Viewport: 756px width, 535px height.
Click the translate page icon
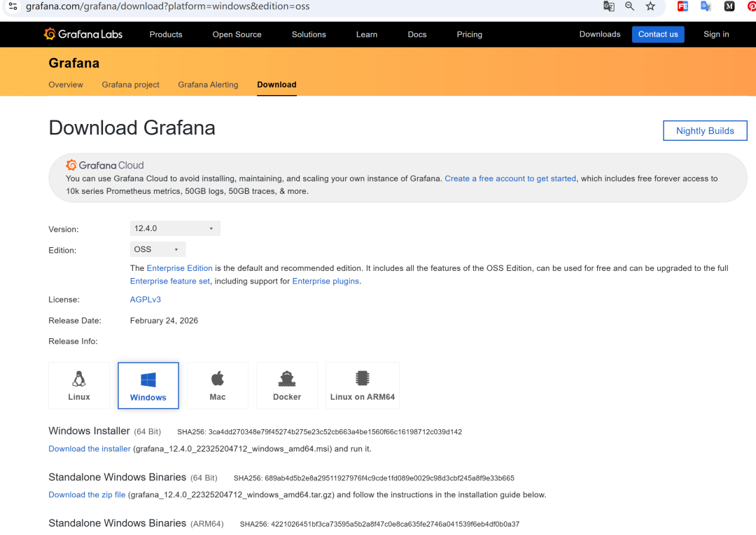pyautogui.click(x=609, y=6)
